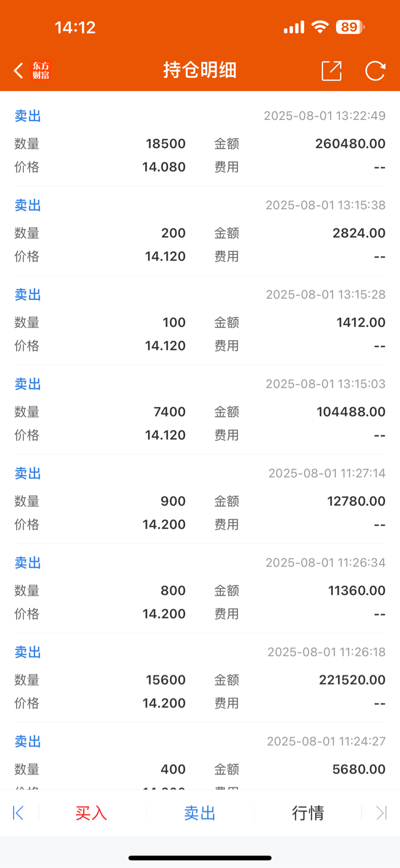
Task: Open the 13:22:49 卖出 record
Action: tap(200, 141)
